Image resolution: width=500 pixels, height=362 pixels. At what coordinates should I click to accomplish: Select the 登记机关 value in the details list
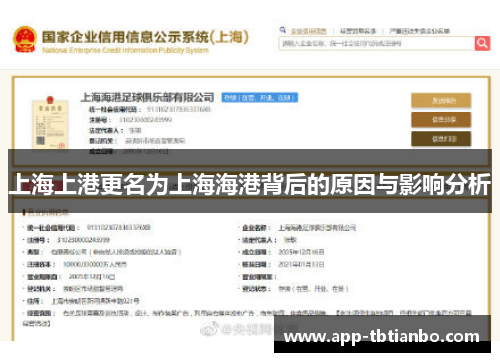click(93, 289)
